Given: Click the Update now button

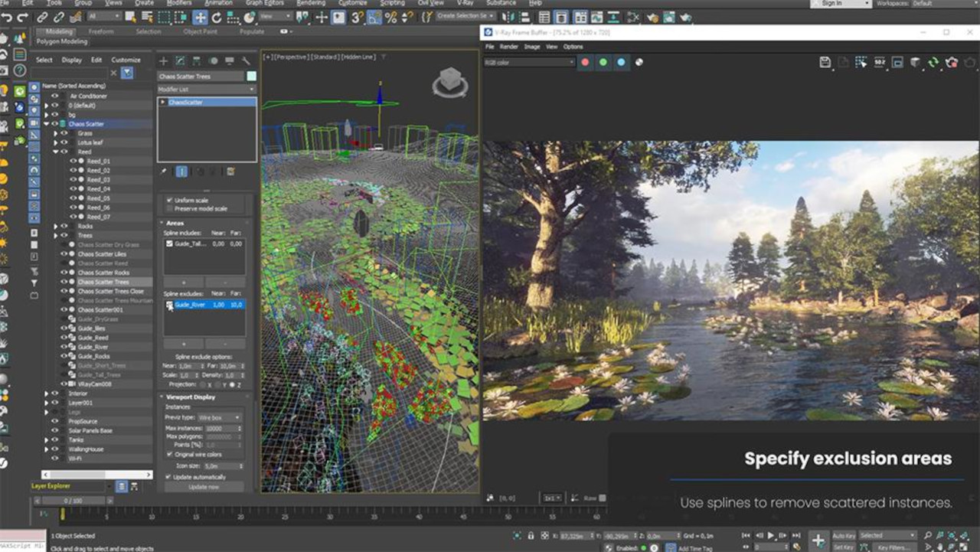Looking at the screenshot, I should [x=204, y=487].
